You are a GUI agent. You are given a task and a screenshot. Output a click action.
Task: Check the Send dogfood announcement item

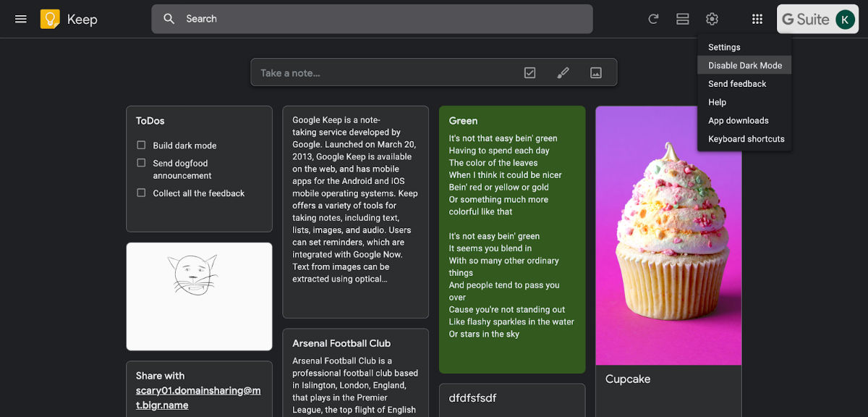[x=141, y=163]
